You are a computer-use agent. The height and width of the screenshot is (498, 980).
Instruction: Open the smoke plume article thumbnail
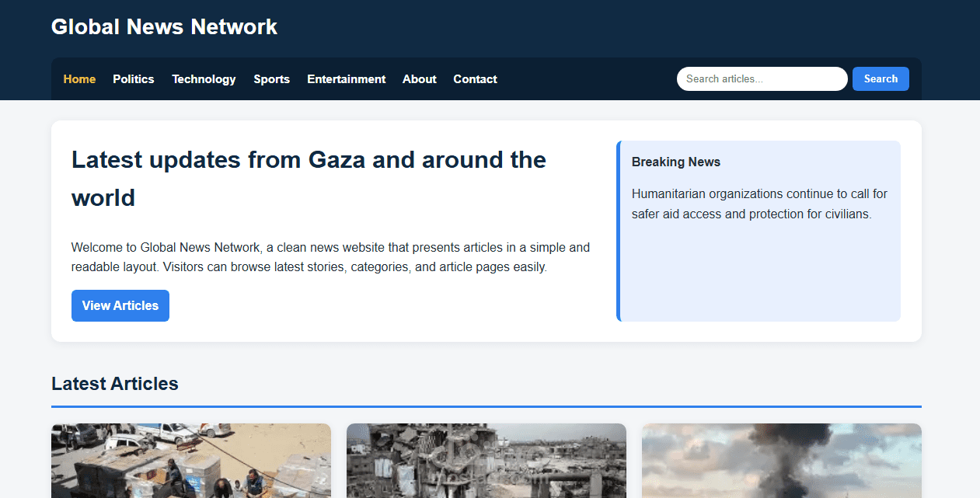[782, 461]
